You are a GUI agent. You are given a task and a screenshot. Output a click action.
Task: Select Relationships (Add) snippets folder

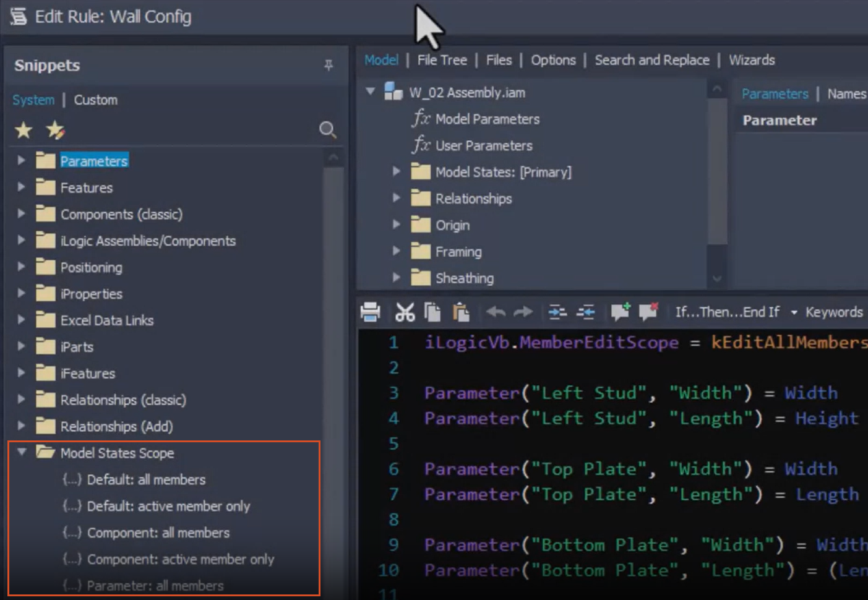(116, 426)
